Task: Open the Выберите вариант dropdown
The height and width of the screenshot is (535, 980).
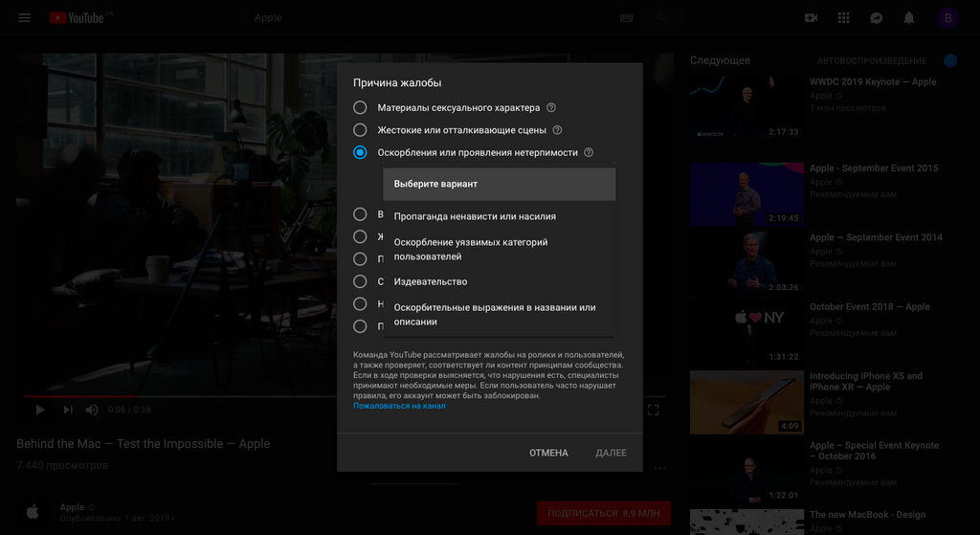Action: pos(500,184)
